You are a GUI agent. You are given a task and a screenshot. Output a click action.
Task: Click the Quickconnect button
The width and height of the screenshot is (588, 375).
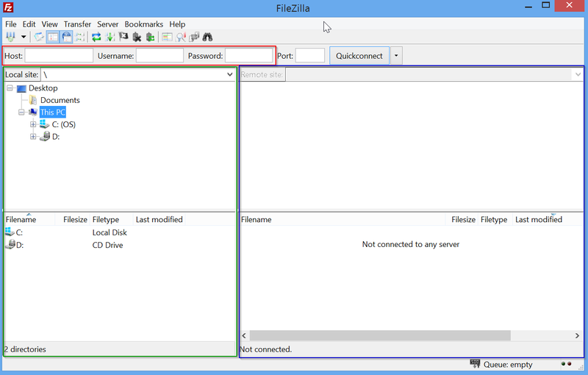point(359,55)
